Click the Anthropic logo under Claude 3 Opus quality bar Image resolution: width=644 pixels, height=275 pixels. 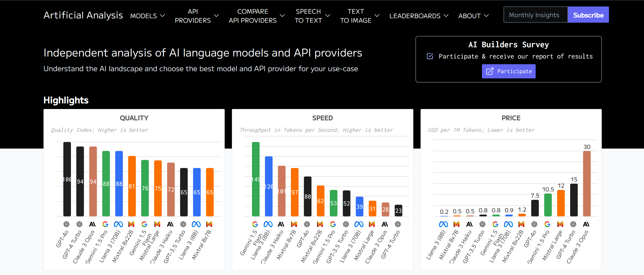(x=92, y=224)
